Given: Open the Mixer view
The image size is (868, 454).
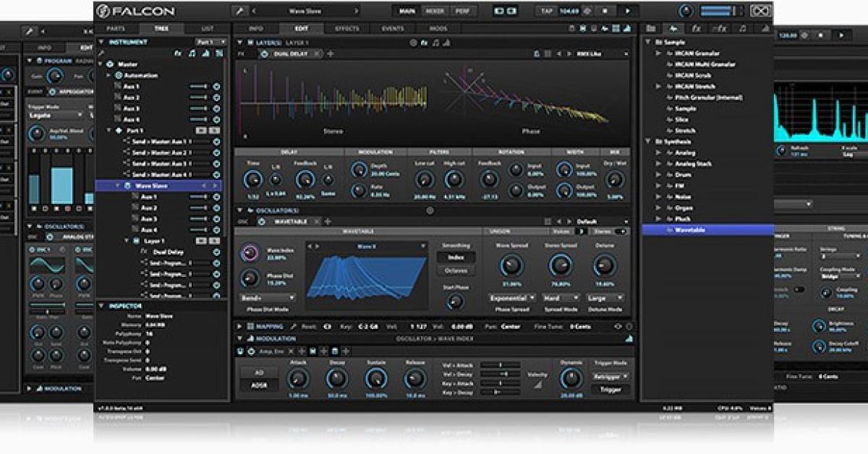Looking at the screenshot, I should point(435,11).
